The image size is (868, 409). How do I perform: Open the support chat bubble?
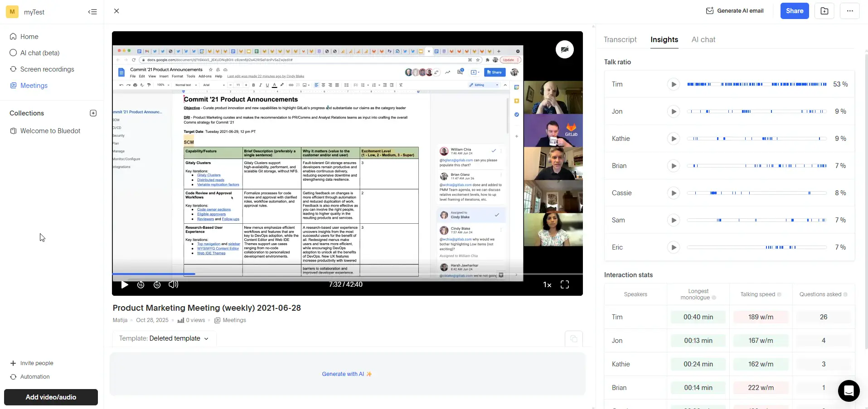(x=849, y=390)
